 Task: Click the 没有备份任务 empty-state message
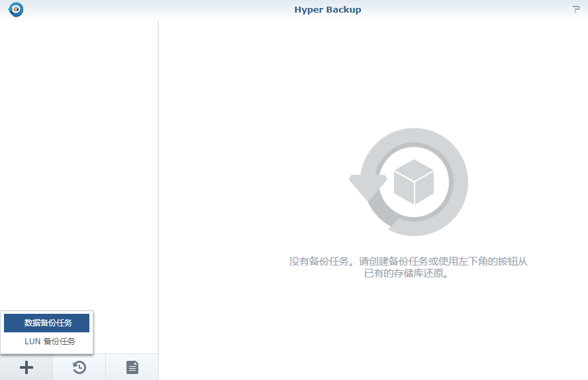click(x=408, y=267)
